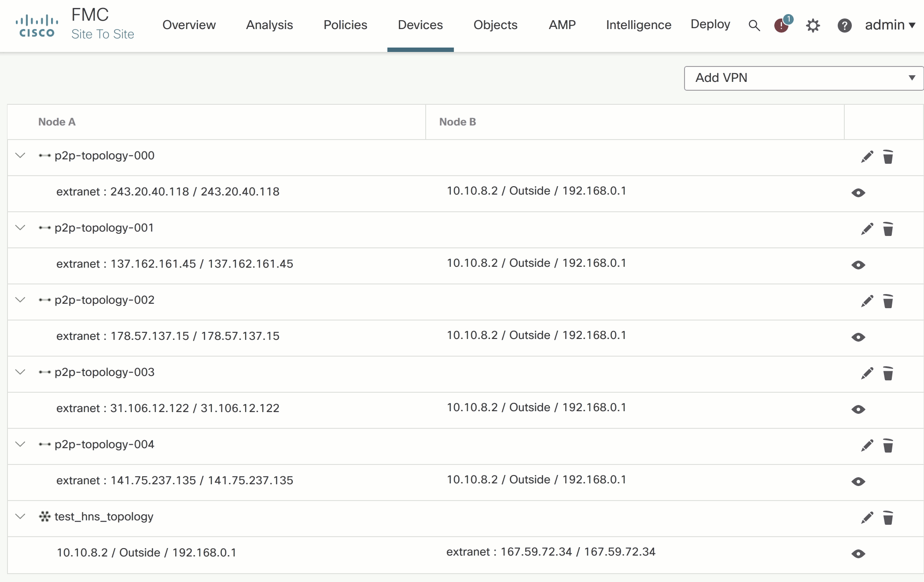The height and width of the screenshot is (582, 924).
Task: Show endpoint details for p2p-topology-002
Action: [859, 337]
